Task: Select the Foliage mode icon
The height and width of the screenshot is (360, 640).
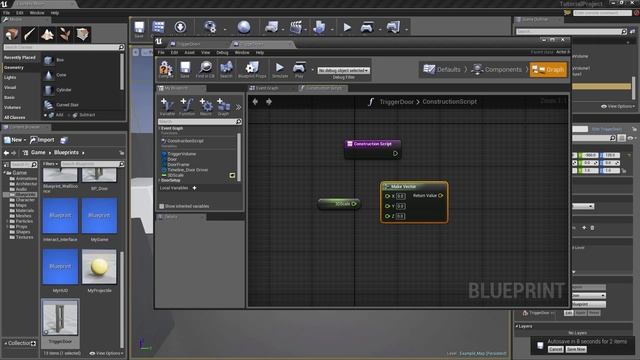Action: tap(65, 34)
